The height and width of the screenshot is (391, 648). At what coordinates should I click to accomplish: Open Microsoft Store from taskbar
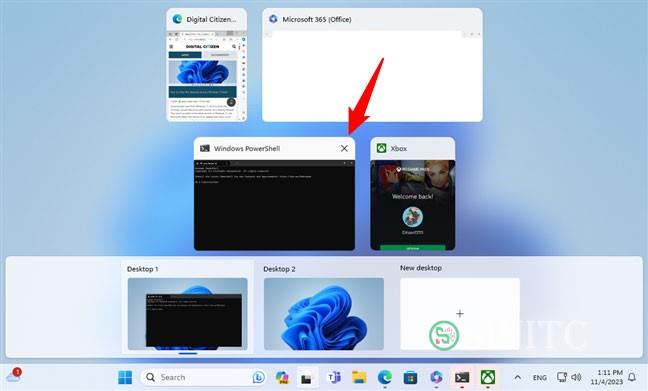pos(410,377)
